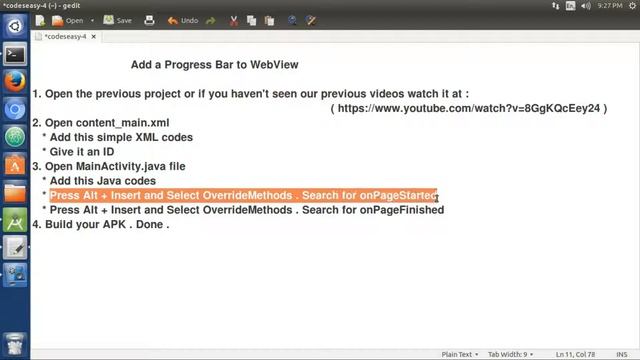Viewport: 640px width, 360px height.
Task: Open Ubuntu Software Center
Action: (15, 164)
